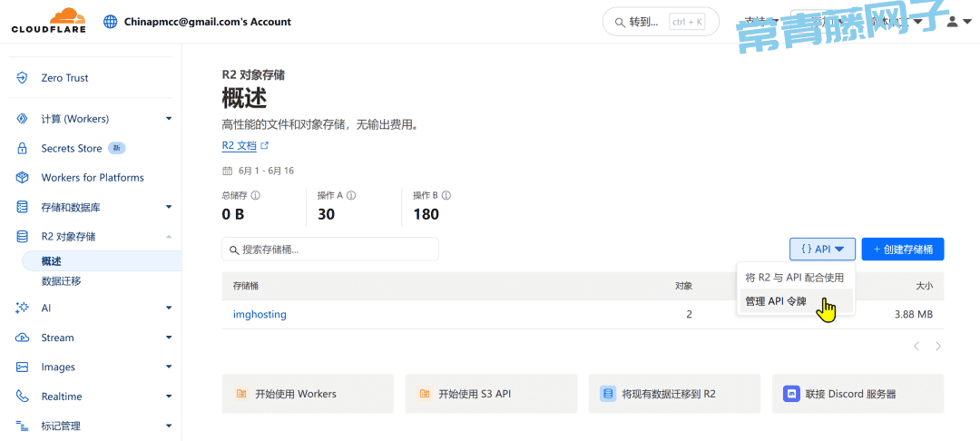The image size is (980, 441).
Task: Click the tag management (标记管理) icon
Action: click(x=23, y=426)
